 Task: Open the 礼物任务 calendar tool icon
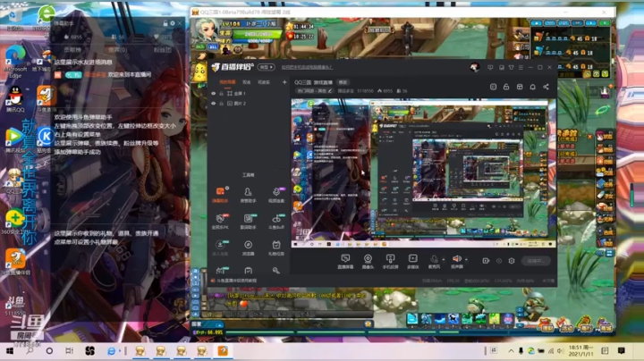click(276, 248)
